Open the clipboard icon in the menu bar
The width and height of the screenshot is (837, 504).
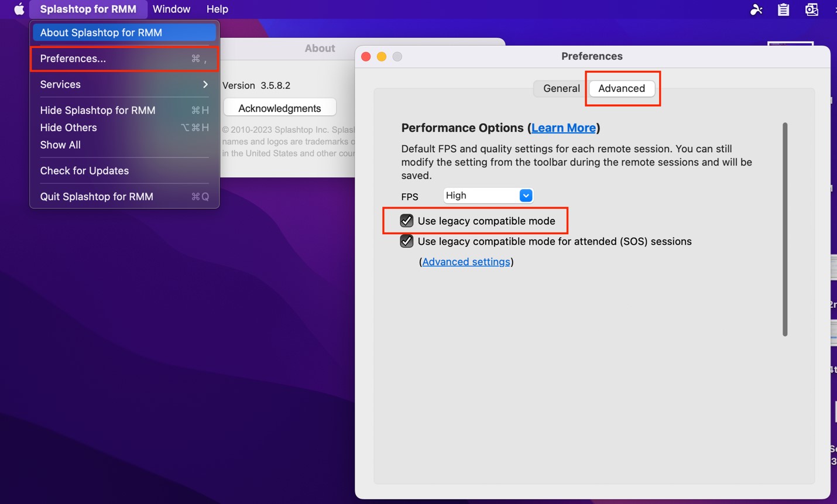pos(783,9)
